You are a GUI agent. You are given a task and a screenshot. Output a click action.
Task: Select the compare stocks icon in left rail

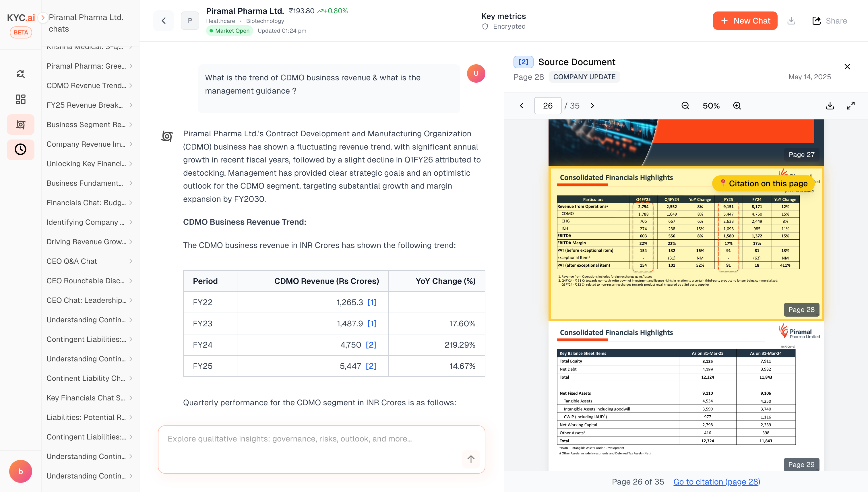[x=21, y=74]
